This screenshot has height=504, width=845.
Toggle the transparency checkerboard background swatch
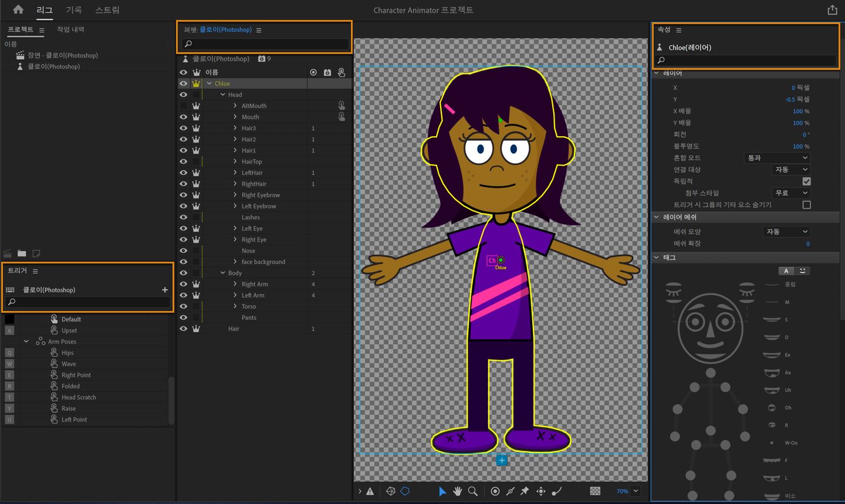(595, 491)
